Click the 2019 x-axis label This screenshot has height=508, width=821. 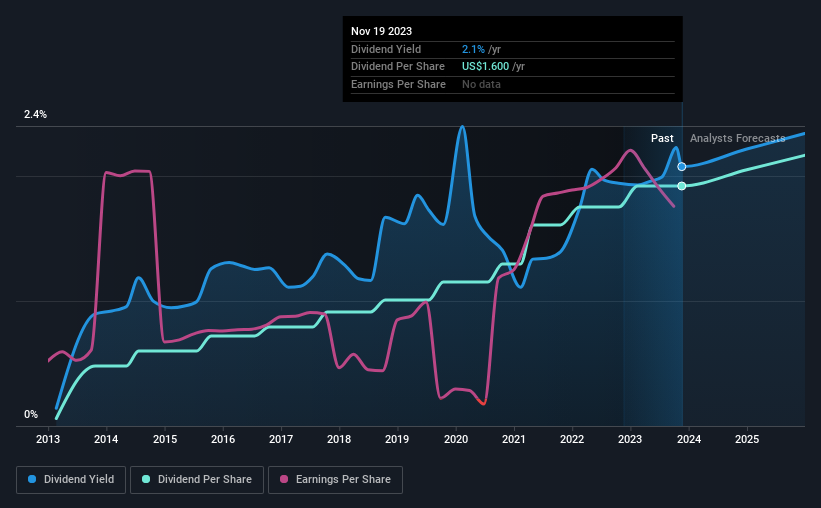pyautogui.click(x=397, y=439)
